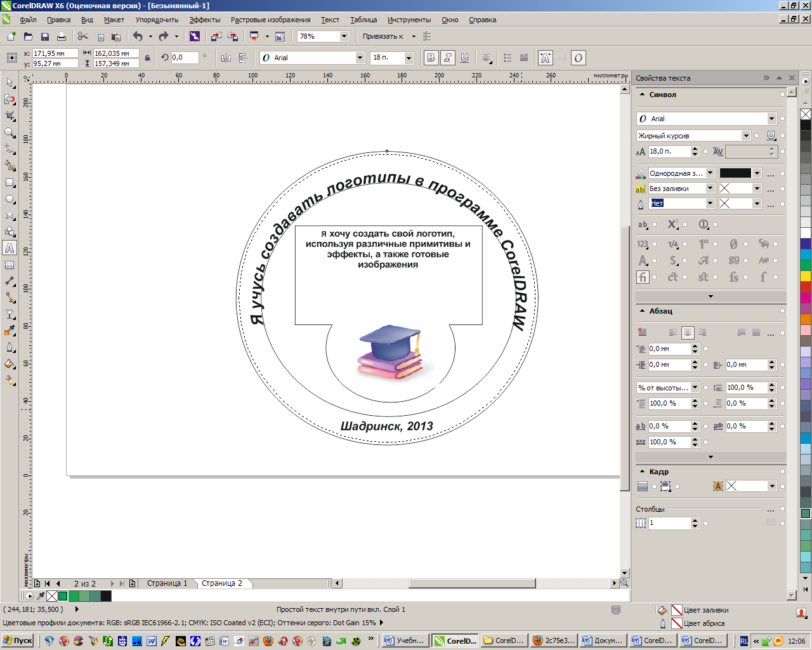Image resolution: width=812 pixels, height=650 pixels.
Task: Select the Crop tool in the toolbox
Action: point(10,116)
